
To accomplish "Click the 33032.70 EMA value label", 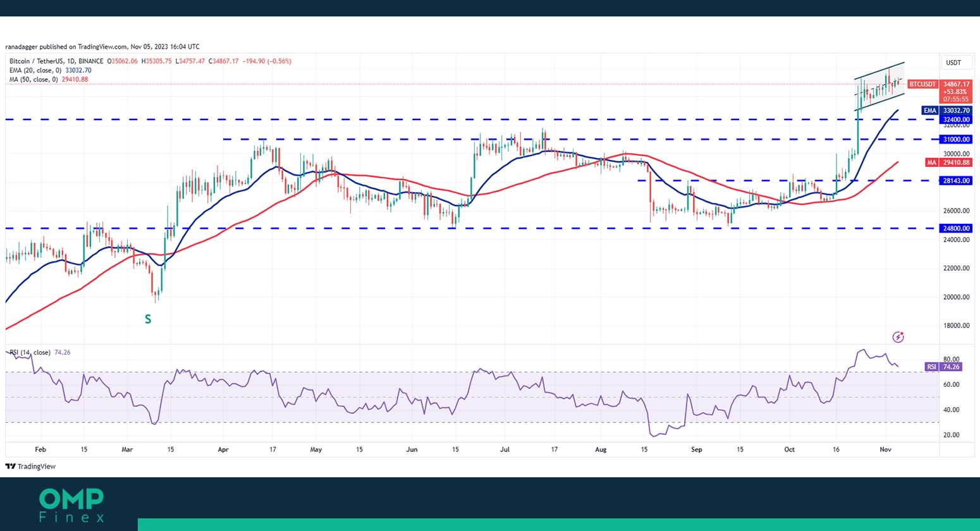I will [957, 111].
